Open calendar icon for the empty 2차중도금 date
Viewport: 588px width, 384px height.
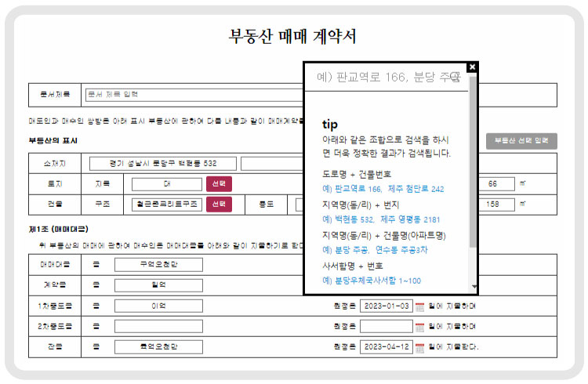(419, 326)
